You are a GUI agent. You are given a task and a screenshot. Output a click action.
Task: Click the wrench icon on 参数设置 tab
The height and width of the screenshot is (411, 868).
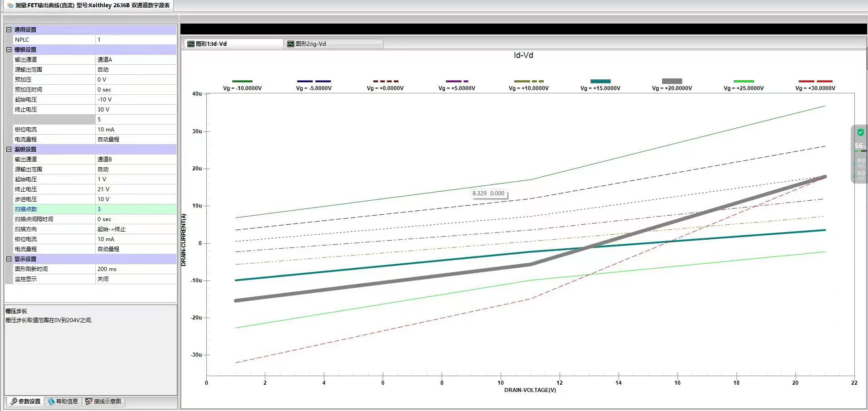(x=14, y=401)
